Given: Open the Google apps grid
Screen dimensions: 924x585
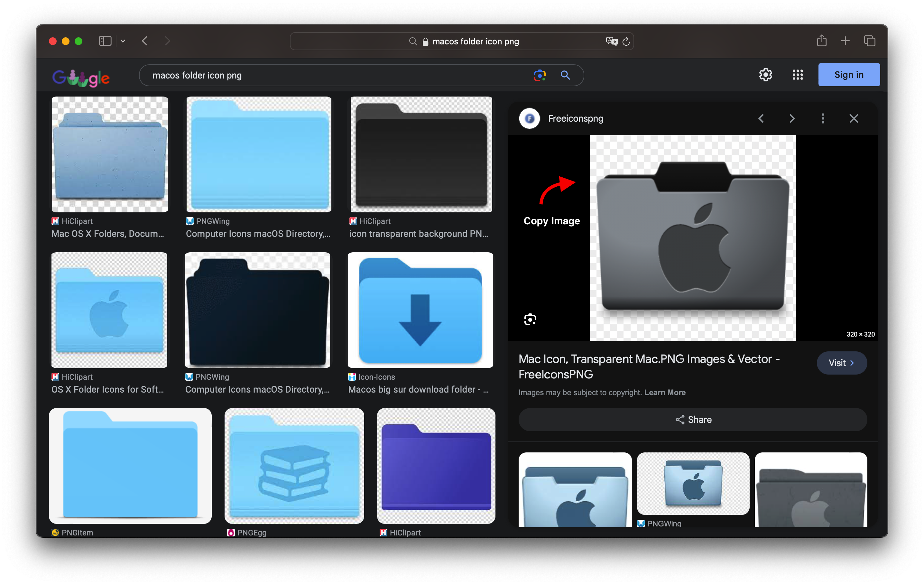Looking at the screenshot, I should tap(798, 75).
